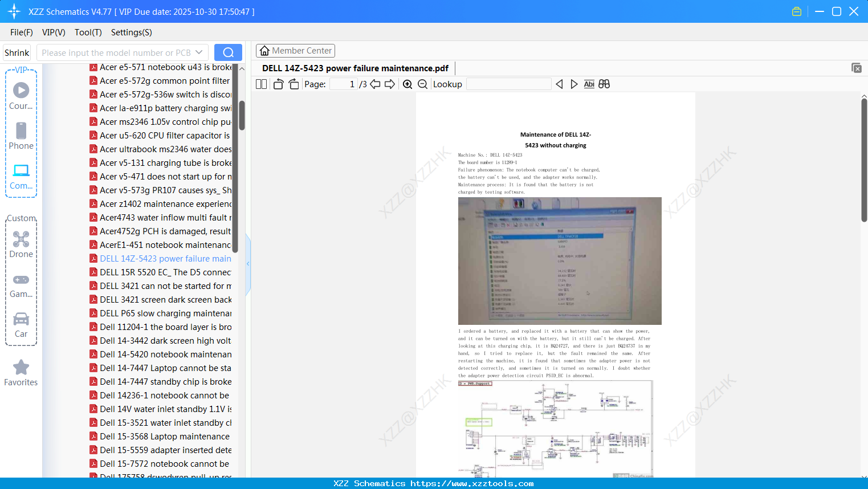Click the yellow briefcase icon in title bar

[x=797, y=11]
